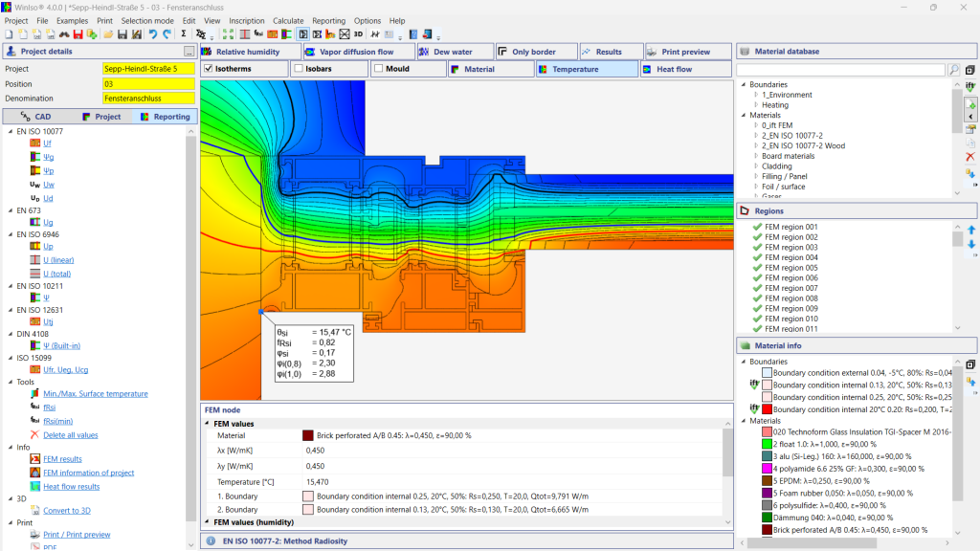Expand the Board materials node

click(756, 156)
